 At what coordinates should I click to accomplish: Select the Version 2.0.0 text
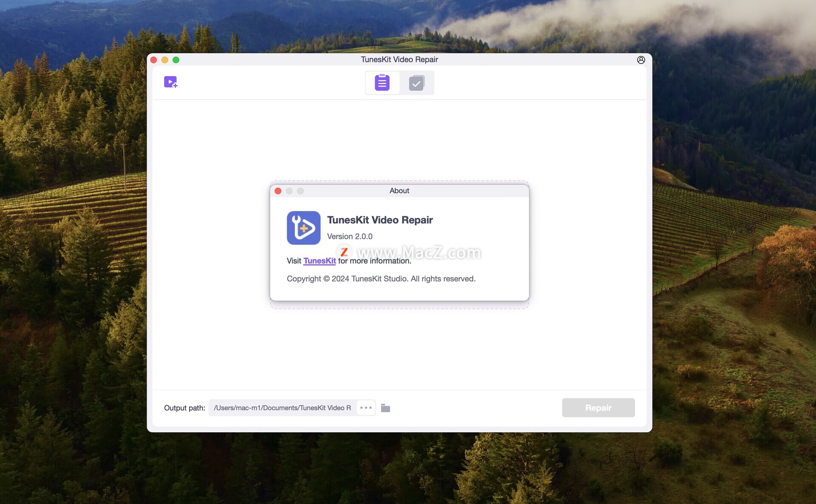click(350, 237)
